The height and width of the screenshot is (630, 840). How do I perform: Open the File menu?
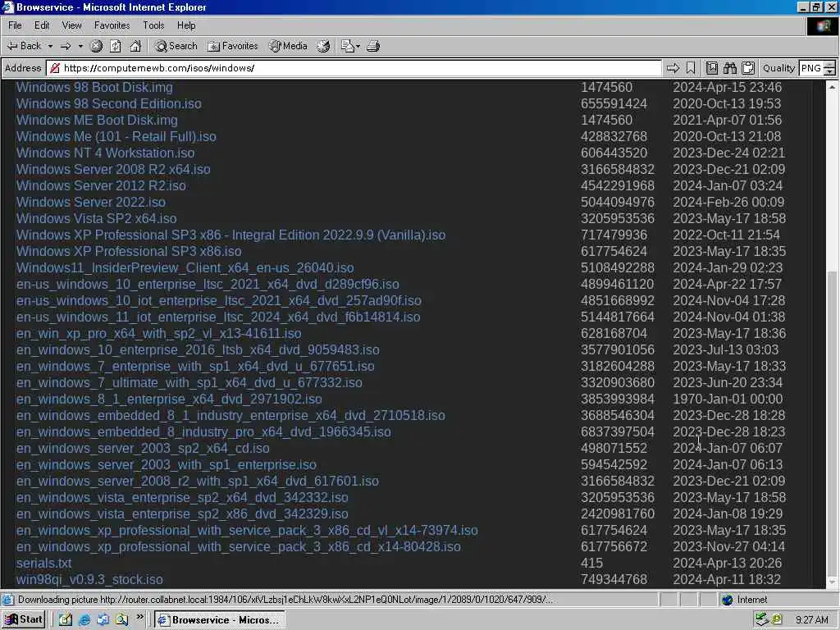(15, 25)
